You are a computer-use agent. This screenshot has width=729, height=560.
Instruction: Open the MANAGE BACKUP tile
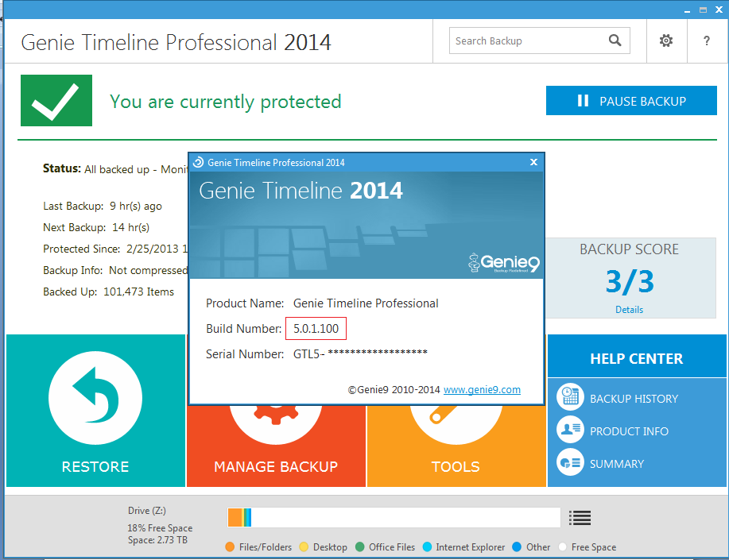click(x=276, y=446)
